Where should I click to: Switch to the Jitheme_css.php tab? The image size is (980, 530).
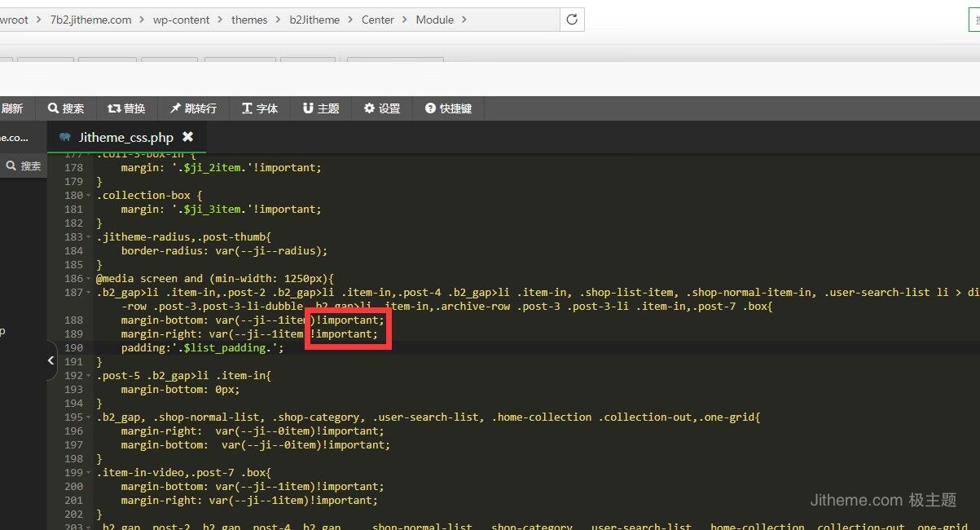pos(125,137)
